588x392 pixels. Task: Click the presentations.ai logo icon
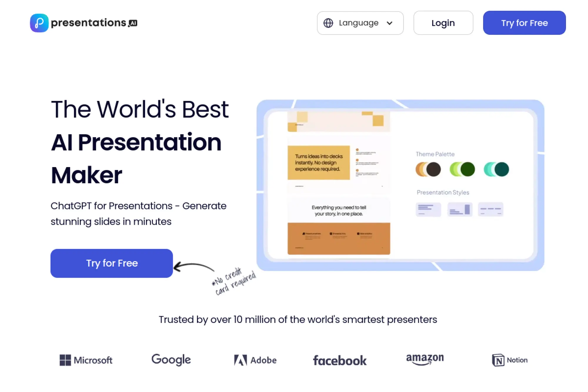click(39, 23)
